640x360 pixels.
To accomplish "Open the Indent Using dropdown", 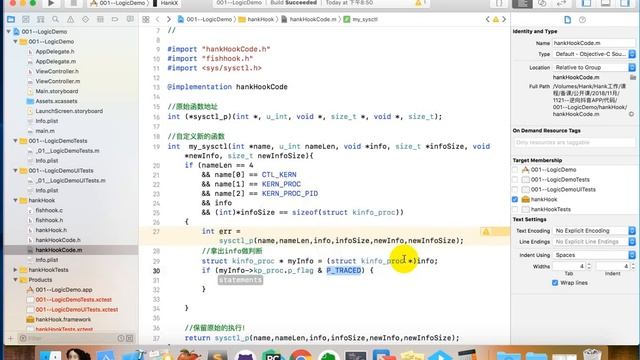I will pos(594,255).
